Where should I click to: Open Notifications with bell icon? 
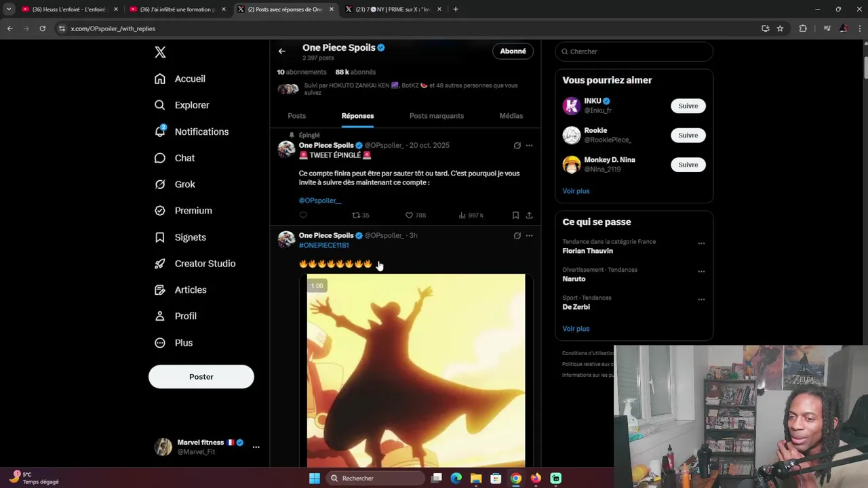pos(191,131)
